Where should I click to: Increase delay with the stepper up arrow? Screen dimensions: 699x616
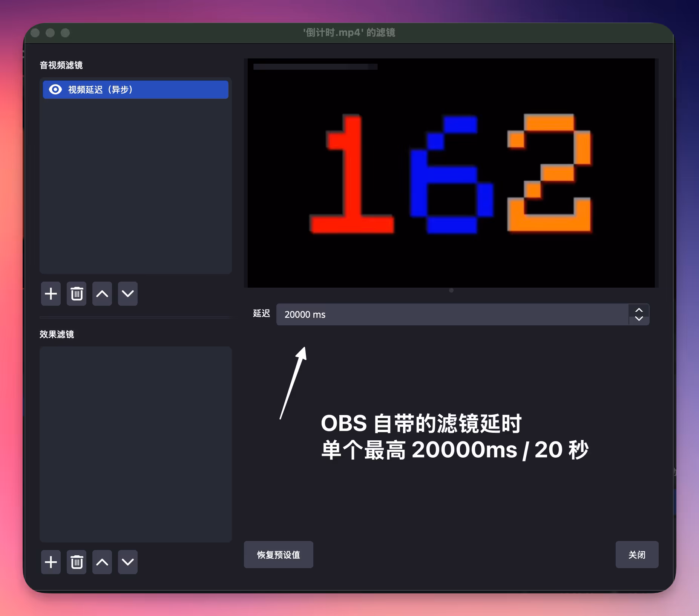point(639,310)
